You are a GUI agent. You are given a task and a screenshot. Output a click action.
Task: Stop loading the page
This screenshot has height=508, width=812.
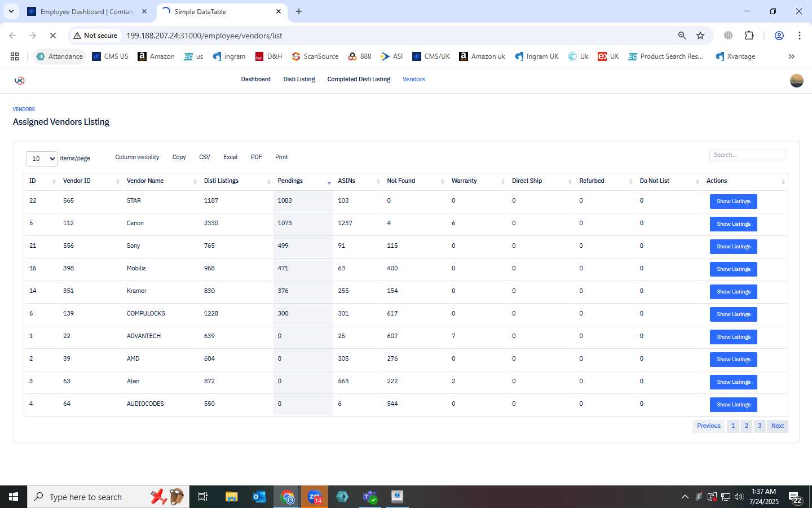[x=52, y=36]
